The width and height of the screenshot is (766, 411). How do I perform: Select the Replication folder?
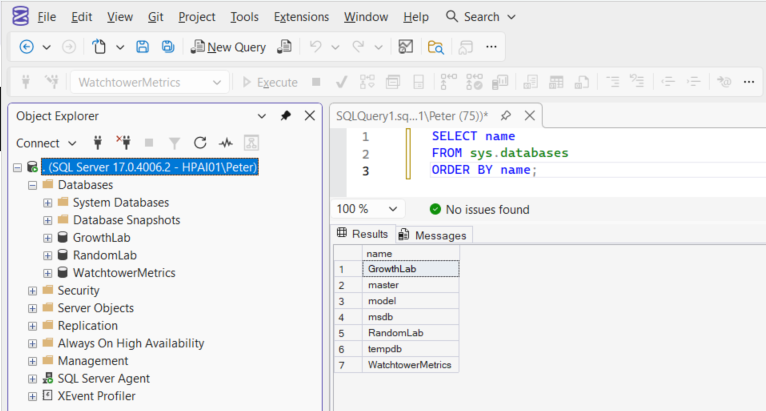87,326
